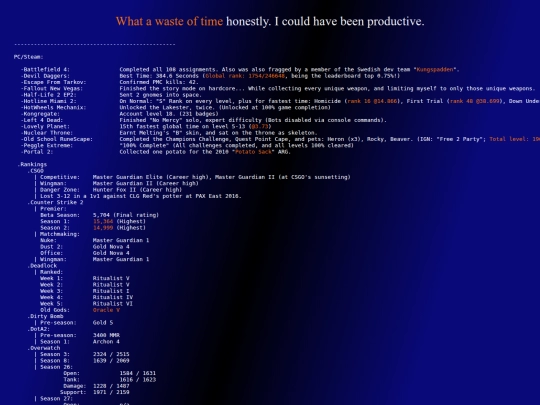
Task: Click the '-Peggle Extreme:' label
Action: (x=47, y=145)
